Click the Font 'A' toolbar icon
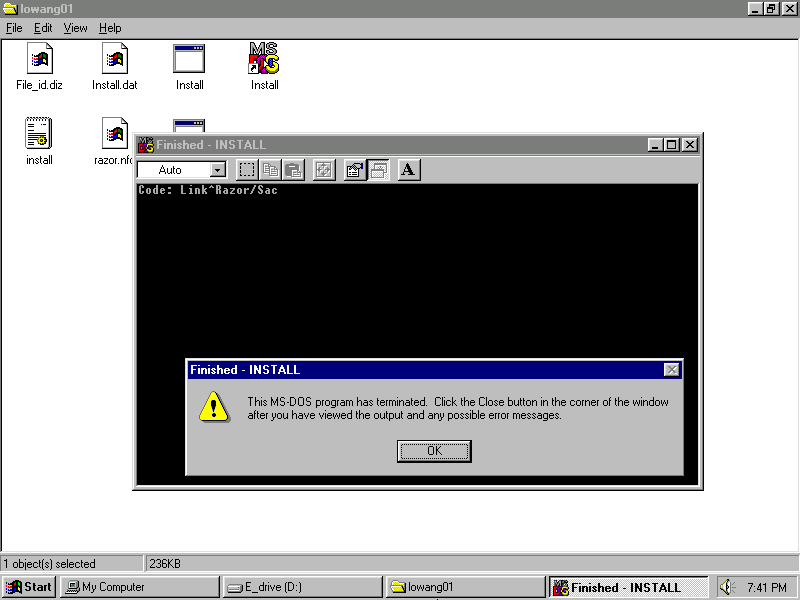The width and height of the screenshot is (800, 600). click(x=408, y=170)
